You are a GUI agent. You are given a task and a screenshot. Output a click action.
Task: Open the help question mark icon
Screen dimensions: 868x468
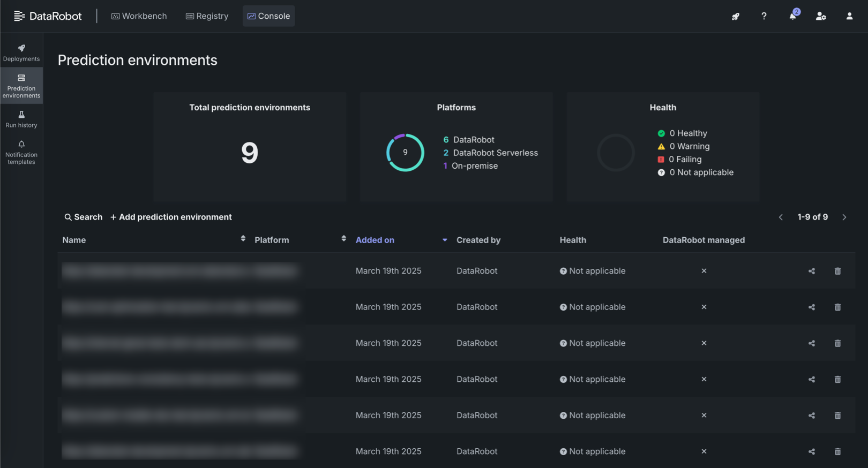(x=764, y=16)
